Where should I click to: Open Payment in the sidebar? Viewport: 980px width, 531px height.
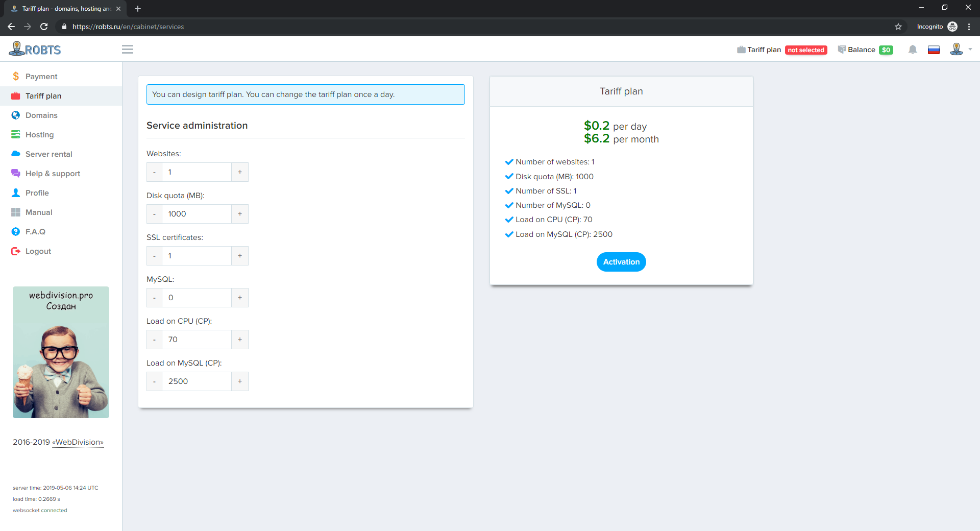tap(41, 77)
